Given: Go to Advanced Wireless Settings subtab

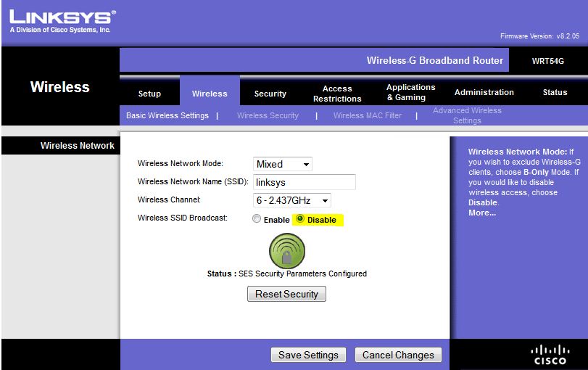Looking at the screenshot, I should (467, 115).
